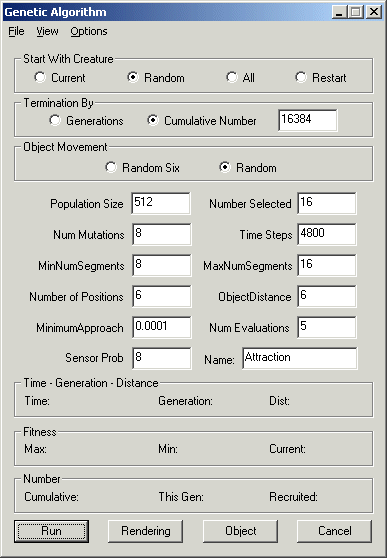Open the View menu
This screenshot has height=558, width=387.
[x=47, y=31]
